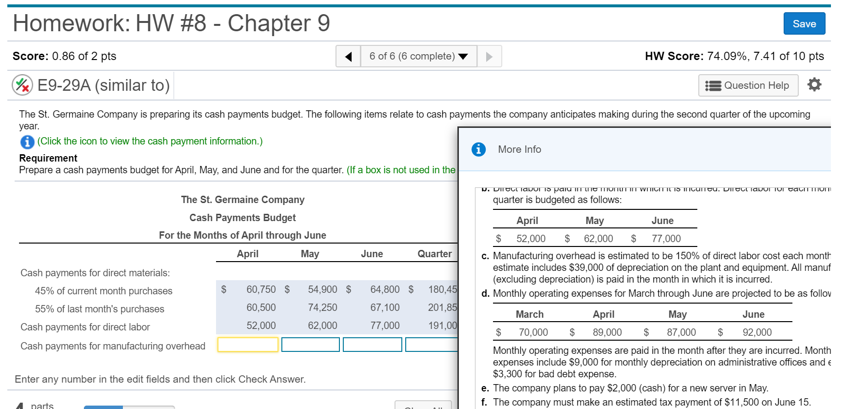
Task: Click the blue info icon beside cash payment link
Action: click(x=27, y=142)
